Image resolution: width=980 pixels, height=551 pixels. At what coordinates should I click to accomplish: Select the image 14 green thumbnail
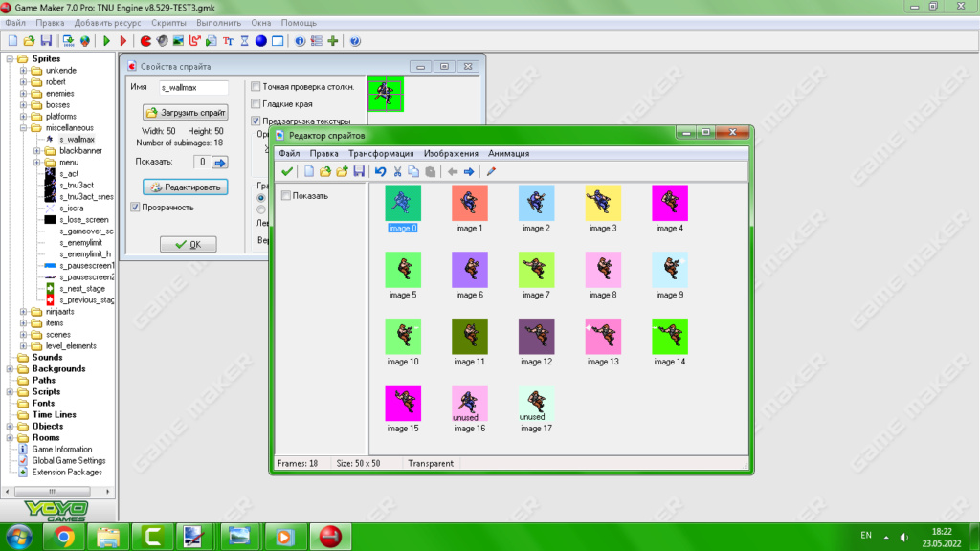coord(669,336)
